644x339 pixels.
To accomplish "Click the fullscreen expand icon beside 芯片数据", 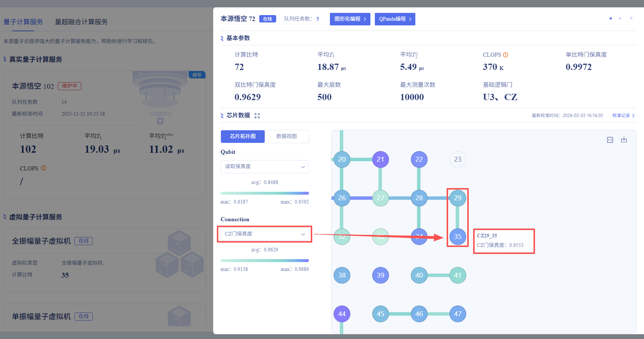I will pyautogui.click(x=257, y=116).
